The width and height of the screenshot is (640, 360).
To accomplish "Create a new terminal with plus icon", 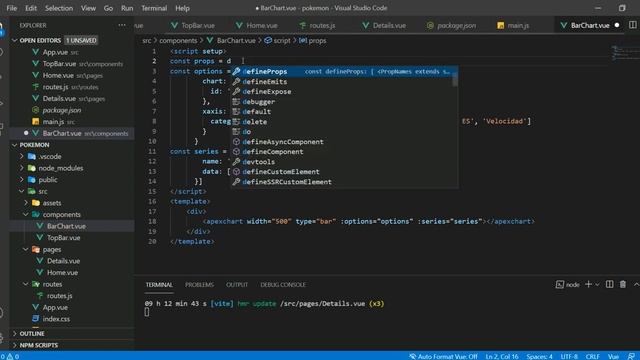I will 588,284.
